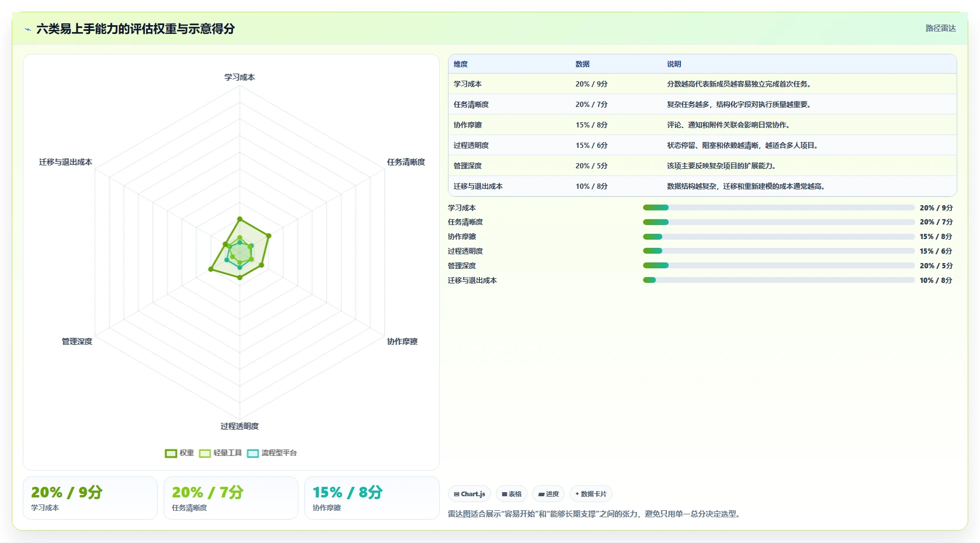Open the 20% / 9分 学习成本 stat card
Screen dimensions: 980x543
(90, 498)
